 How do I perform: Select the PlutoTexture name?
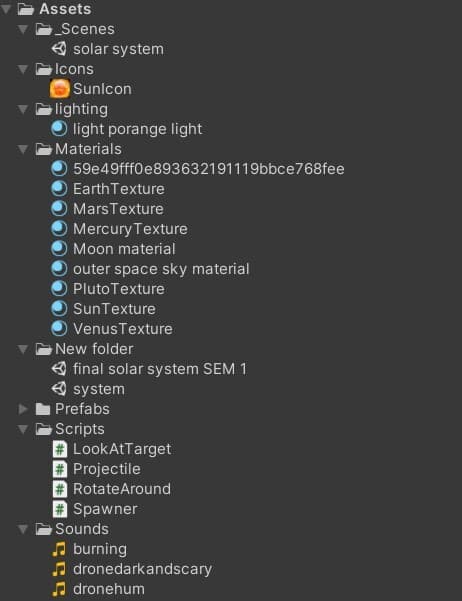119,289
